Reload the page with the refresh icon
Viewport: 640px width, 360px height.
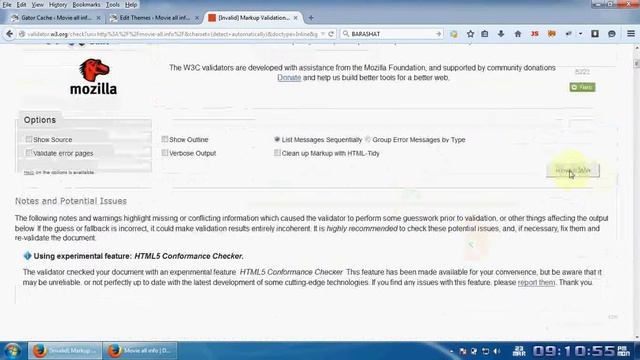point(331,34)
